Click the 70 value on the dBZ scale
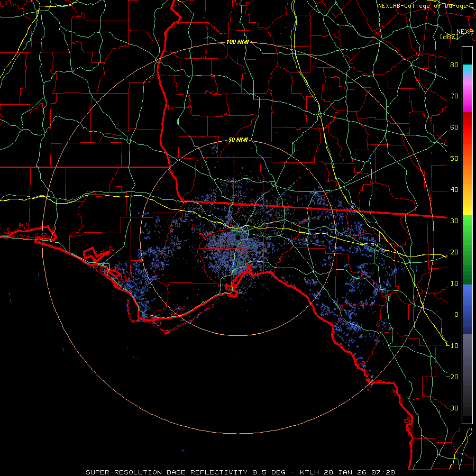Image resolution: width=476 pixels, height=476 pixels. coord(454,96)
